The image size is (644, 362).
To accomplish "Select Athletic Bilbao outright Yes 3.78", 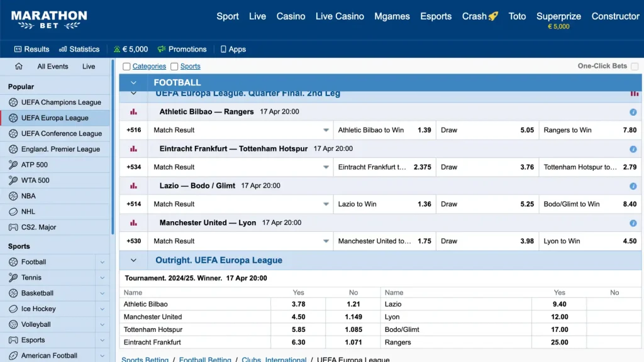I will (298, 304).
